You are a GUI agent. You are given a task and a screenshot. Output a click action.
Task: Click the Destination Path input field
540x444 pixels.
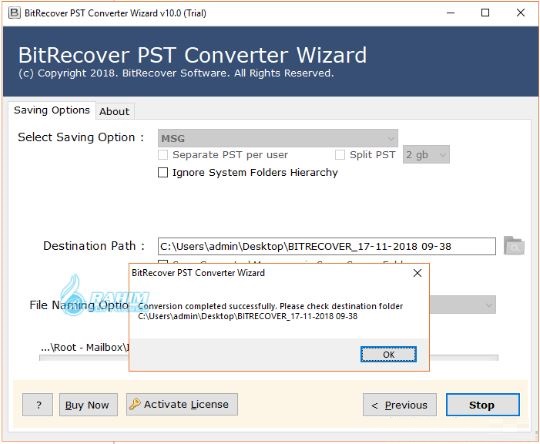point(326,246)
